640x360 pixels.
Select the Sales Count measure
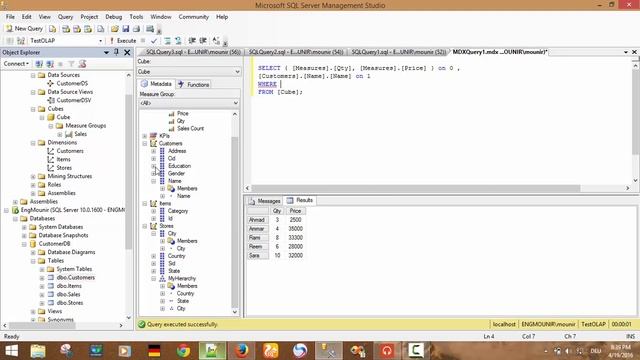coord(190,129)
